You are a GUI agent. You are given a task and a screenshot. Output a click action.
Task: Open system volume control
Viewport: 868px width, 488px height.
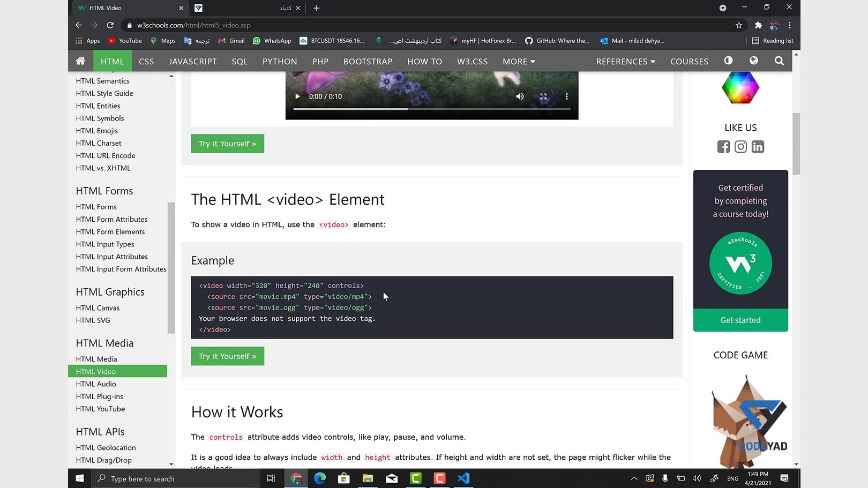click(697, 478)
